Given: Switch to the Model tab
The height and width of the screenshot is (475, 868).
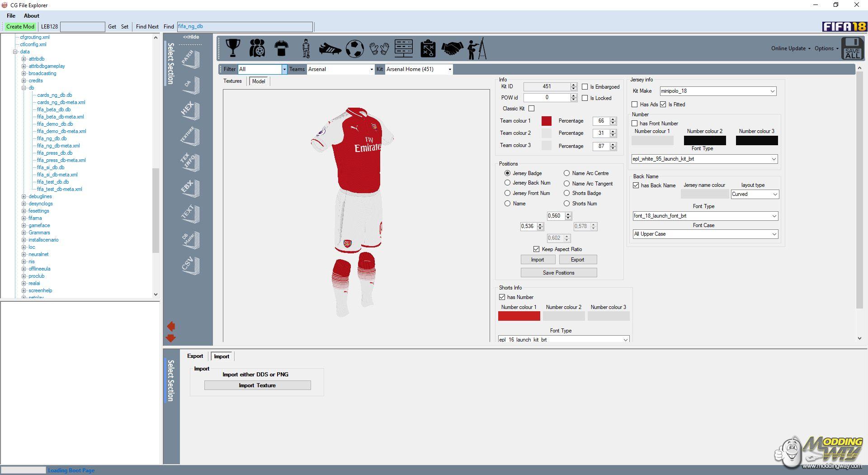Looking at the screenshot, I should (x=259, y=81).
